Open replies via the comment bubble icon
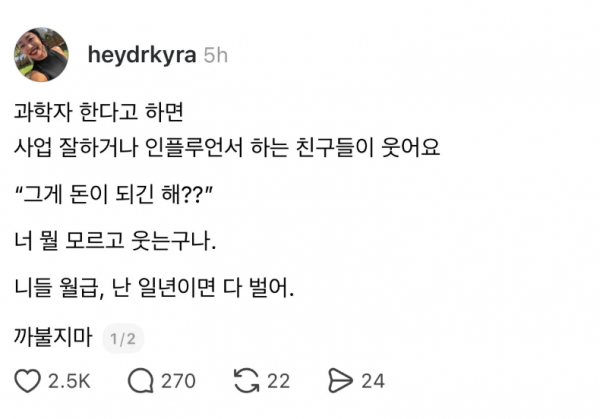The width and height of the screenshot is (600, 419). pyautogui.click(x=140, y=381)
